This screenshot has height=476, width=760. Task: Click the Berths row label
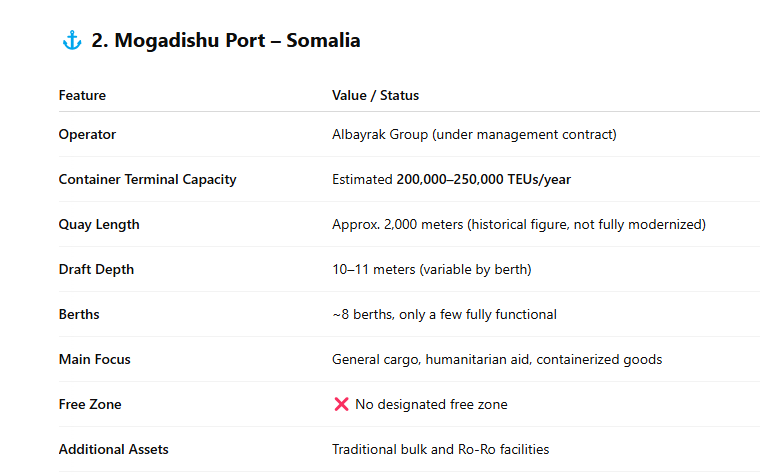[x=79, y=315]
